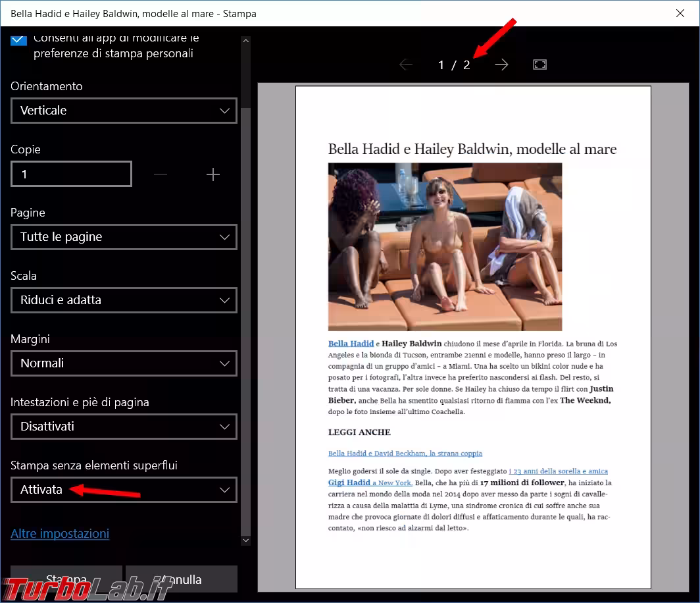The height and width of the screenshot is (603, 700).
Task: Increase copies with the plus button
Action: coord(213,174)
